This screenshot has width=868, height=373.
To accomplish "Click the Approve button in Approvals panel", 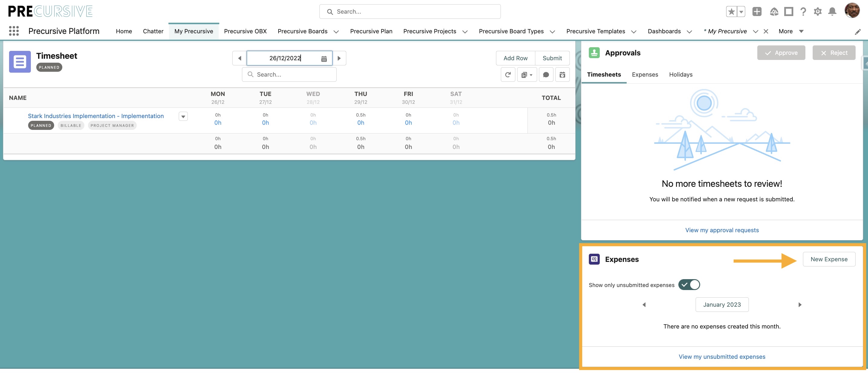I will tap(781, 53).
